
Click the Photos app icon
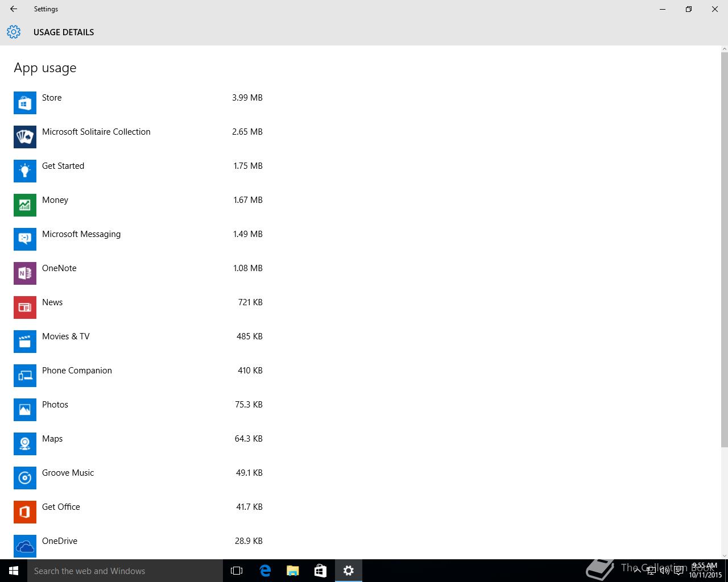25,410
